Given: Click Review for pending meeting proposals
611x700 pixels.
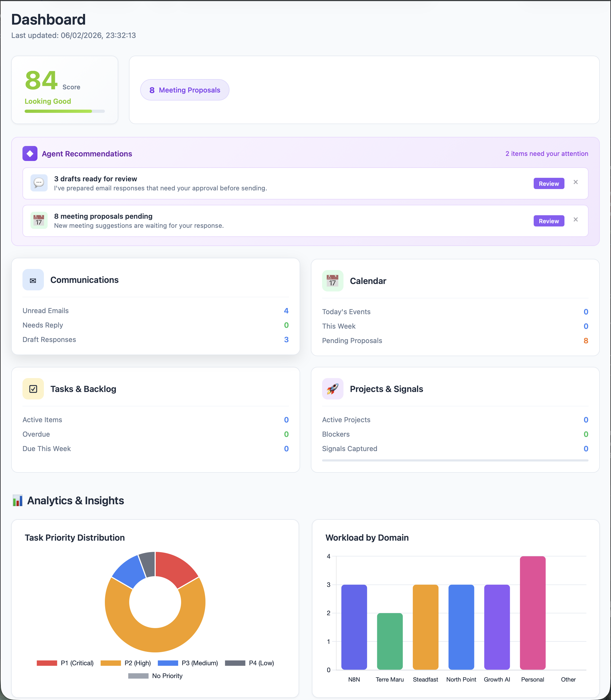Looking at the screenshot, I should [549, 221].
